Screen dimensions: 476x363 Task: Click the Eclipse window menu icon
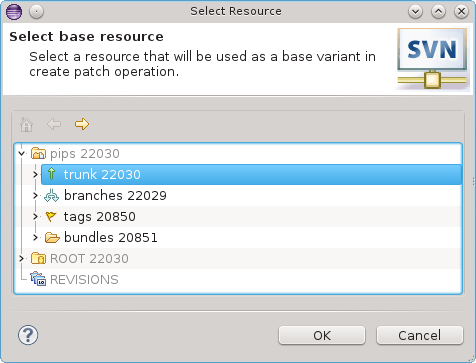point(14,12)
